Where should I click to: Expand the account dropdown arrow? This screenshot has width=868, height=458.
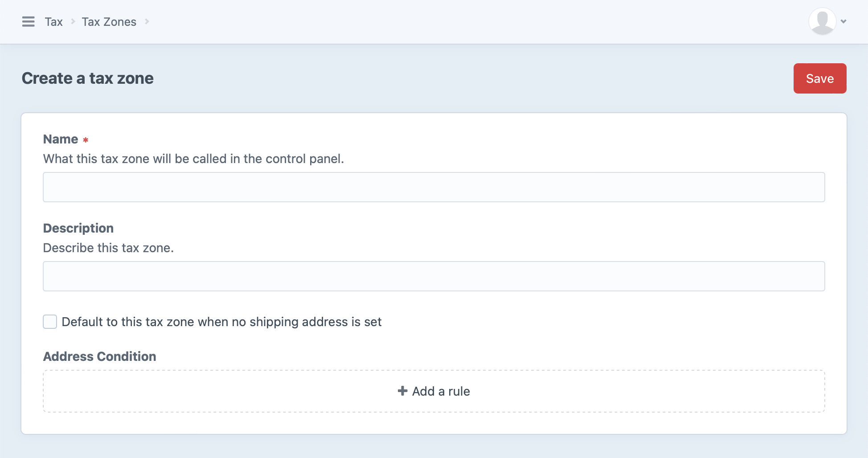click(843, 21)
